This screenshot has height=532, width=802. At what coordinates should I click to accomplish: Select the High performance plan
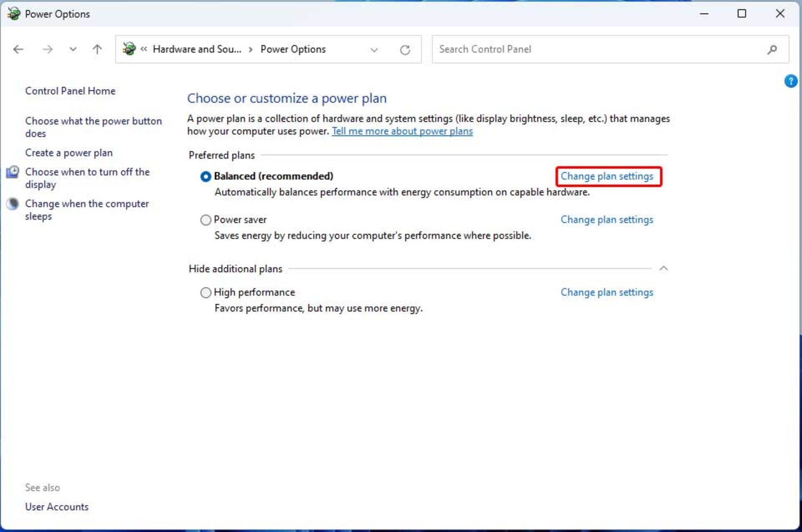point(206,293)
